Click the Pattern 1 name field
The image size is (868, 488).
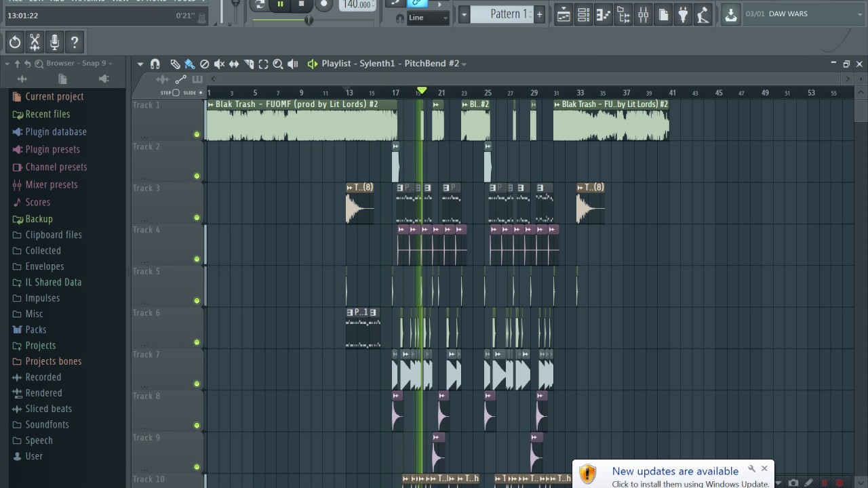(502, 14)
